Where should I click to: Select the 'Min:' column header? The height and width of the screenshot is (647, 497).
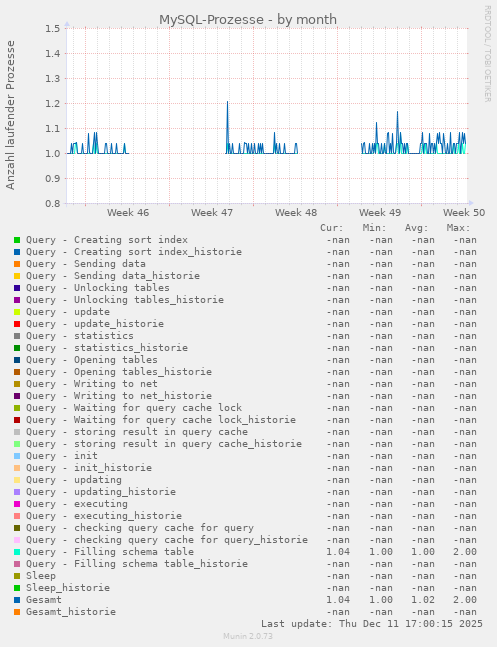[374, 228]
